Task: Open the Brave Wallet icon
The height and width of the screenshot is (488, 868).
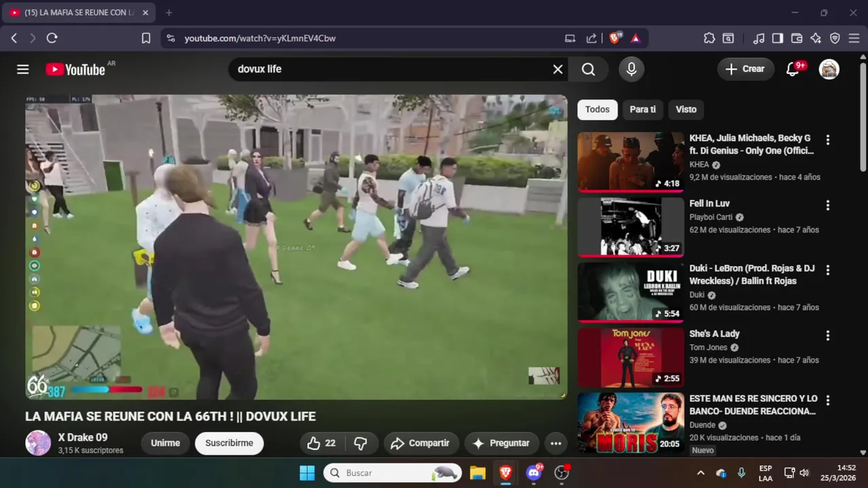Action: pos(797,38)
